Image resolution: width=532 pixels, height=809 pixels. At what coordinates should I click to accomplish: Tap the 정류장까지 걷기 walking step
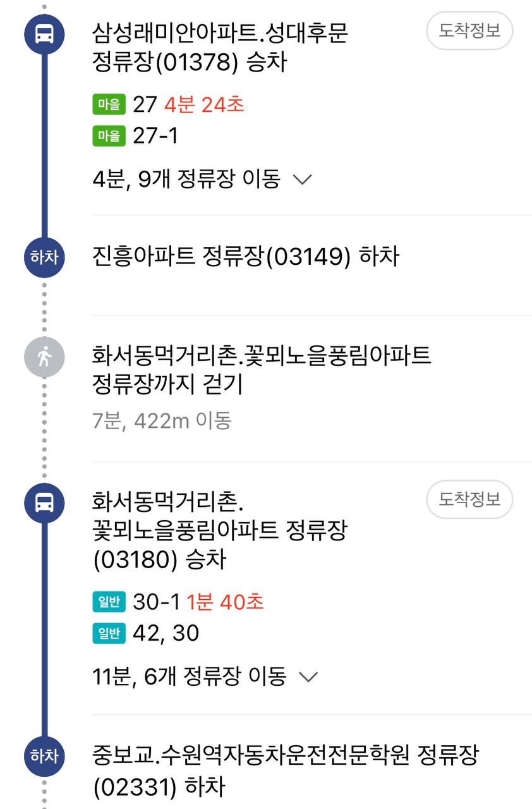(x=262, y=370)
